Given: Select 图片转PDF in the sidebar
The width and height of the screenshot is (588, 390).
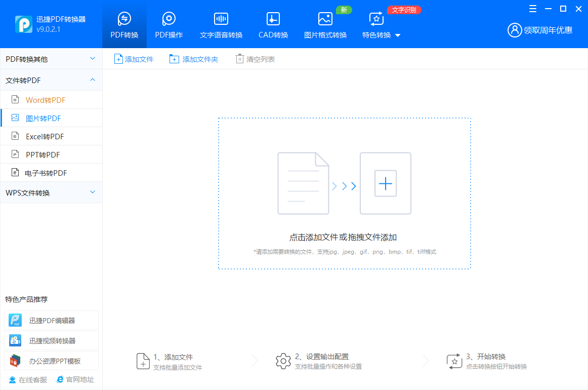Looking at the screenshot, I should pos(52,118).
